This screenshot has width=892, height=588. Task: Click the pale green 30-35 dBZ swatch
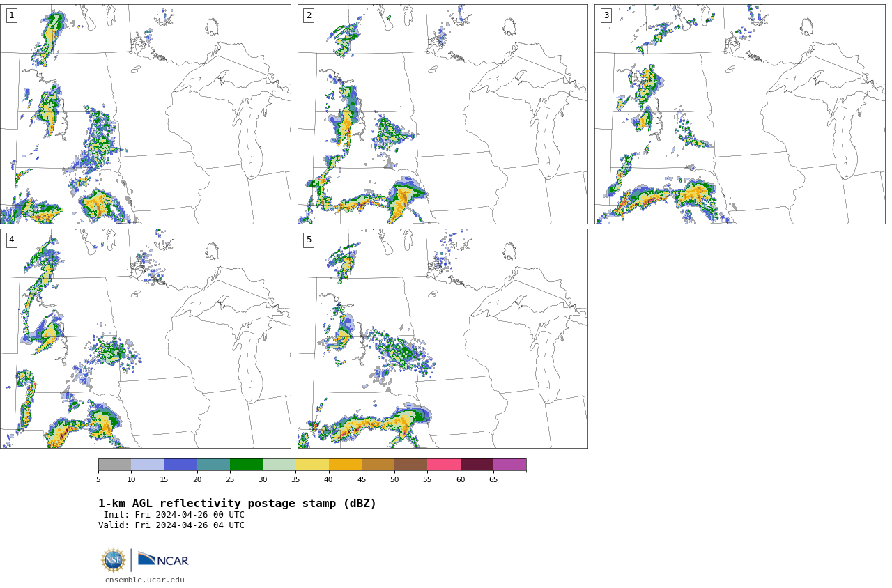[x=279, y=465]
